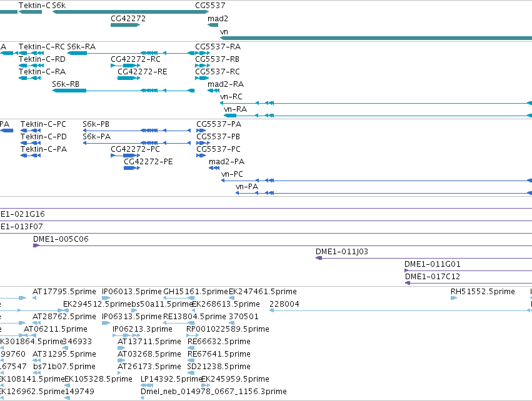Select transcript vn-RC
The width and height of the screenshot is (532, 401).
click(376, 104)
